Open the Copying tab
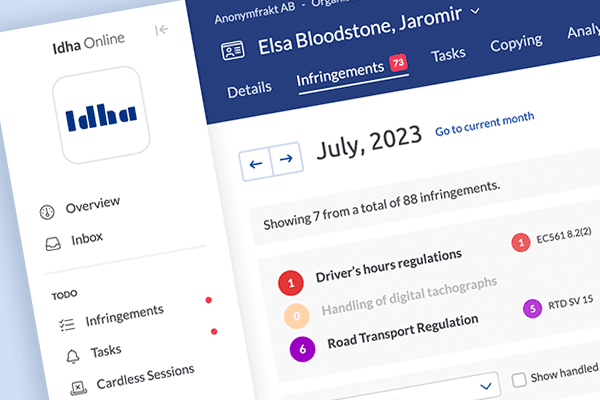 [x=516, y=43]
